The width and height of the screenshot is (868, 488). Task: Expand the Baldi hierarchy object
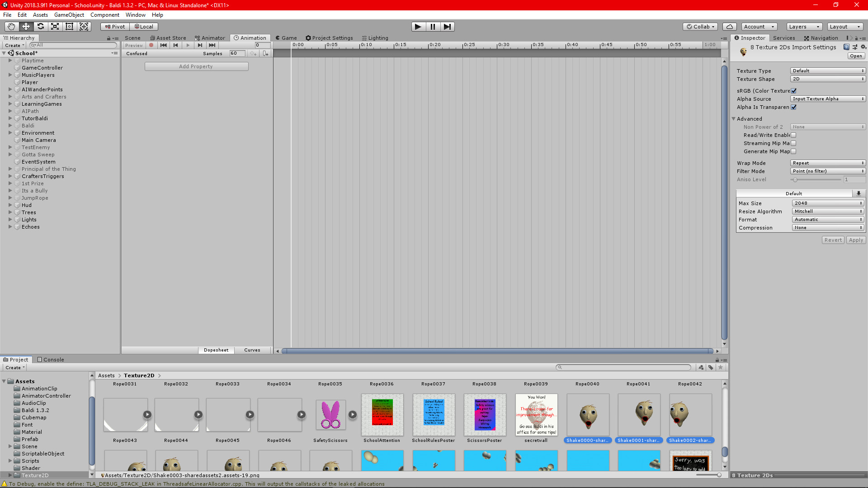[x=10, y=126]
